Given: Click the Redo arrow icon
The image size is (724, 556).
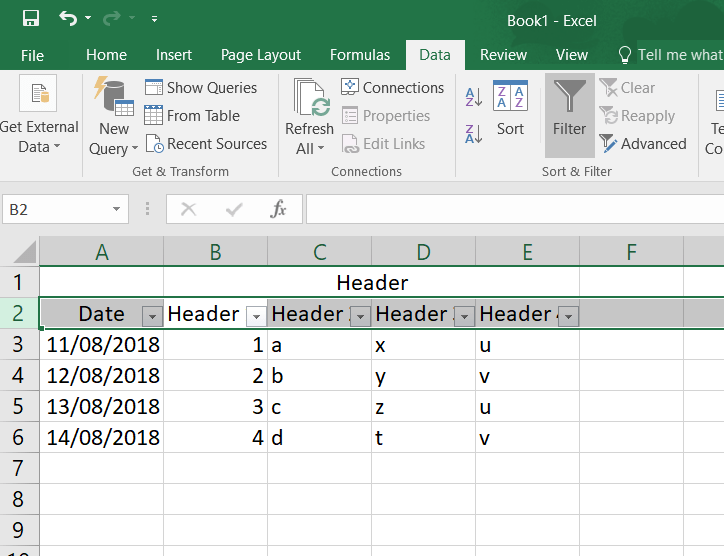Looking at the screenshot, I should pos(111,18).
